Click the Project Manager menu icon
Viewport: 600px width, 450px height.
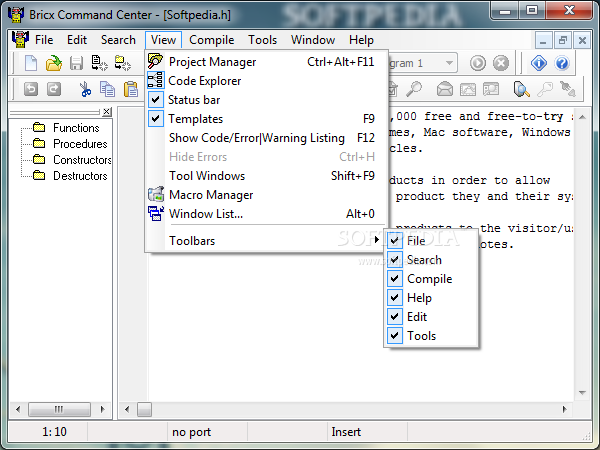156,61
